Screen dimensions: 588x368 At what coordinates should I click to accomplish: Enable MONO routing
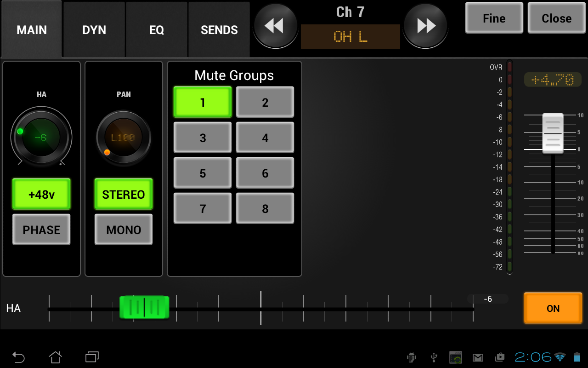pos(124,230)
